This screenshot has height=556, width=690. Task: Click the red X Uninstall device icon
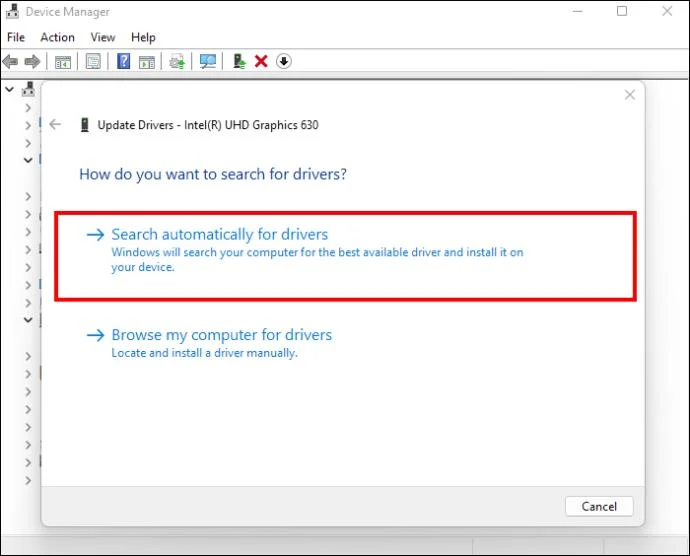click(x=261, y=61)
